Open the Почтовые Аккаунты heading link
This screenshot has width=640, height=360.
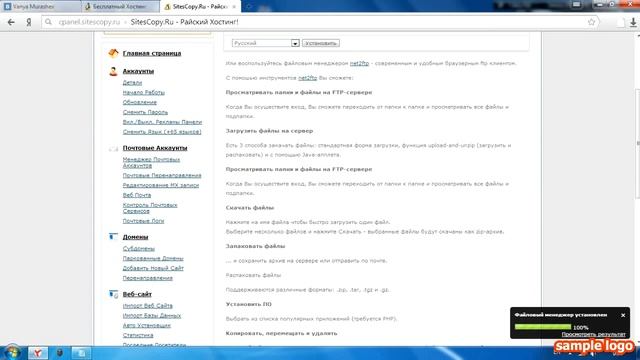[155, 148]
